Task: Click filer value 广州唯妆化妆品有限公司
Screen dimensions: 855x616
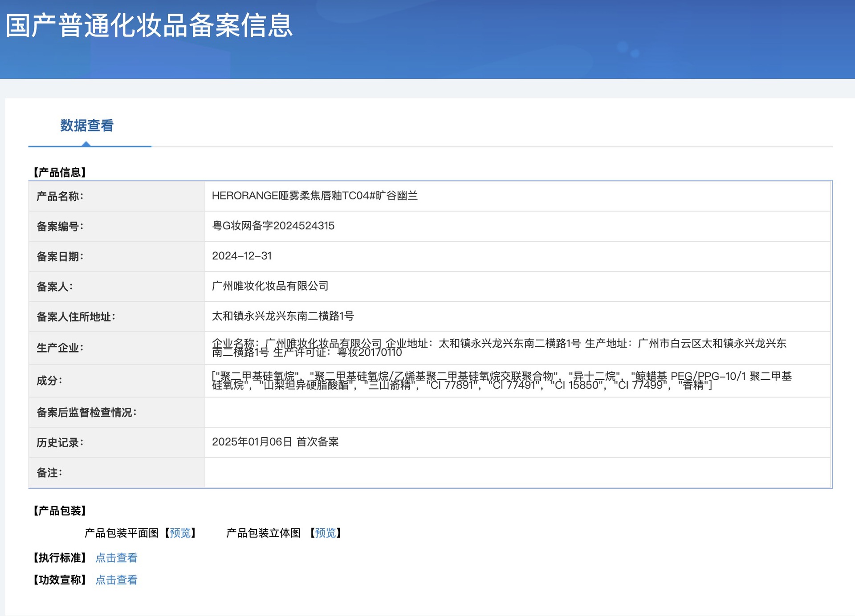Action: [270, 286]
